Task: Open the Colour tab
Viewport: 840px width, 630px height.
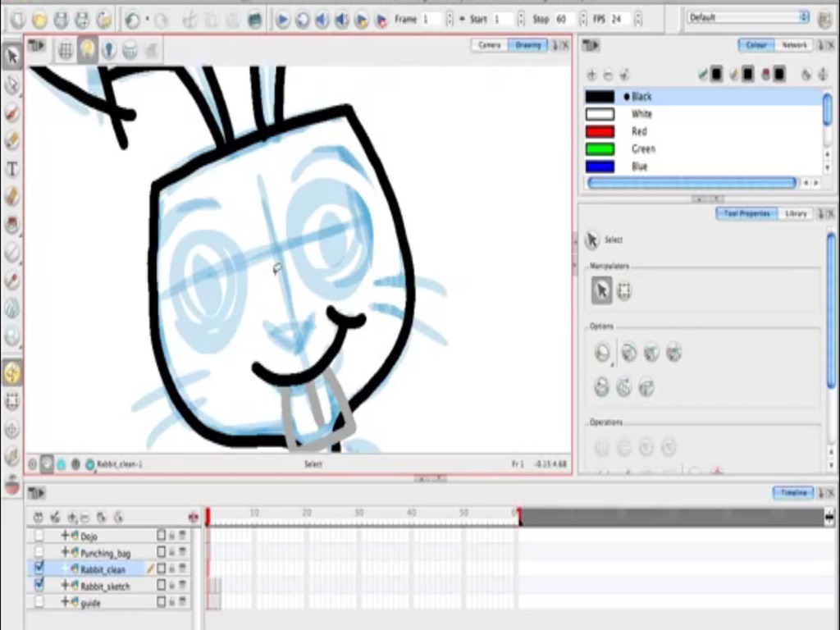Action: point(756,46)
